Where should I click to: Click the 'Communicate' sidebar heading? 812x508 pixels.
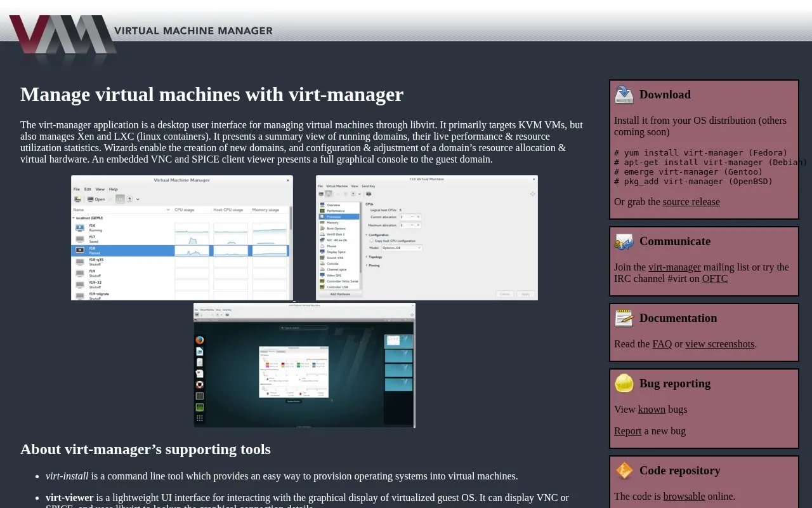(675, 241)
